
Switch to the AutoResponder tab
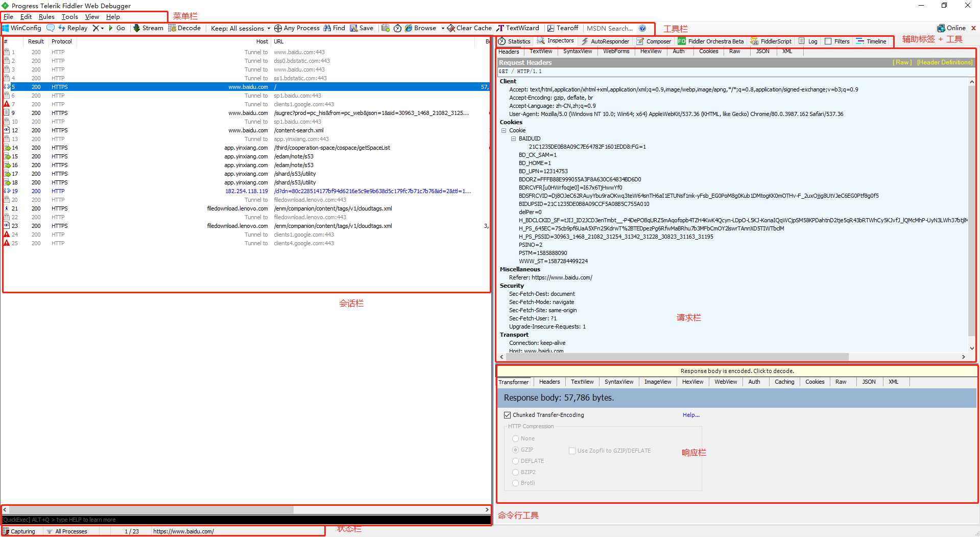pyautogui.click(x=606, y=41)
